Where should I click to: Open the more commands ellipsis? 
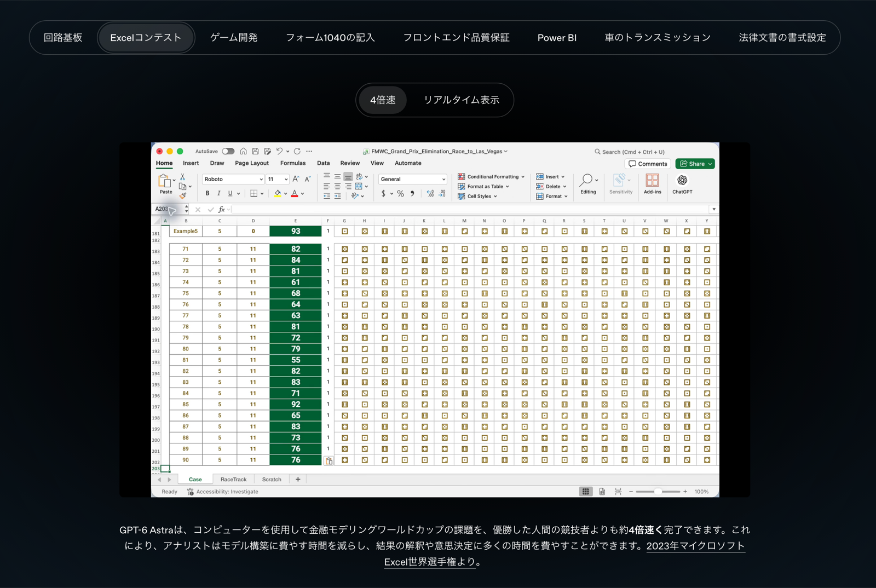tap(309, 151)
